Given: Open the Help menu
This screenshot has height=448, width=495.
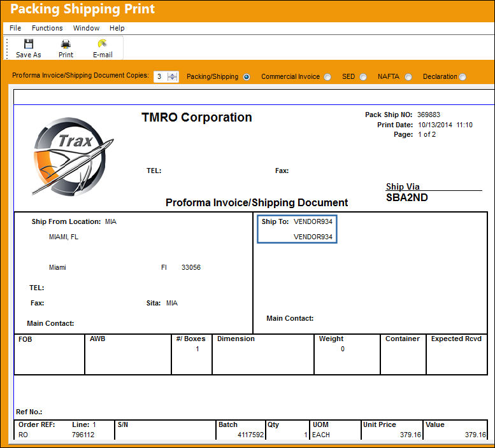Looking at the screenshot, I should click(x=117, y=28).
